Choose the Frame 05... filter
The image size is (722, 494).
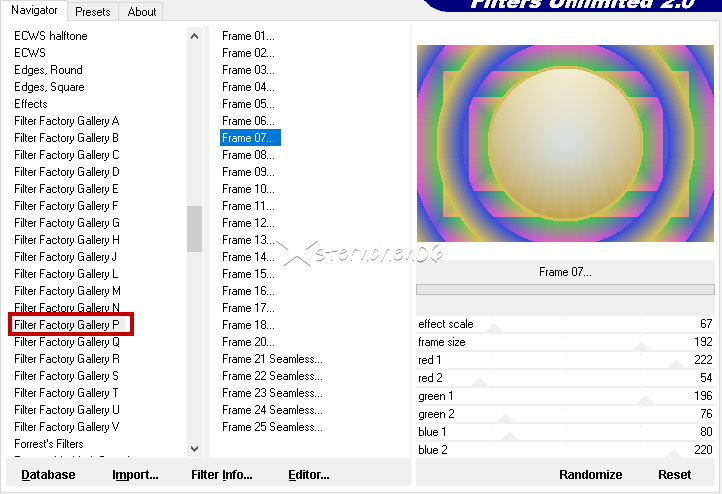(248, 104)
